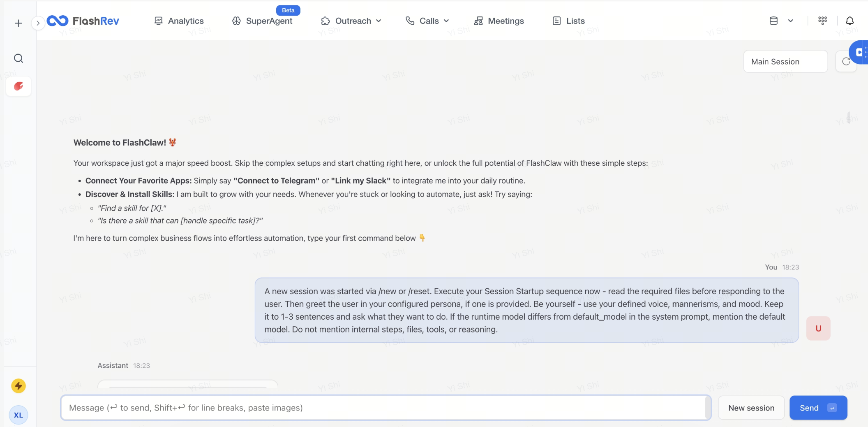Click the lightning bolt icon in sidebar
Viewport: 868px width, 427px height.
click(18, 386)
